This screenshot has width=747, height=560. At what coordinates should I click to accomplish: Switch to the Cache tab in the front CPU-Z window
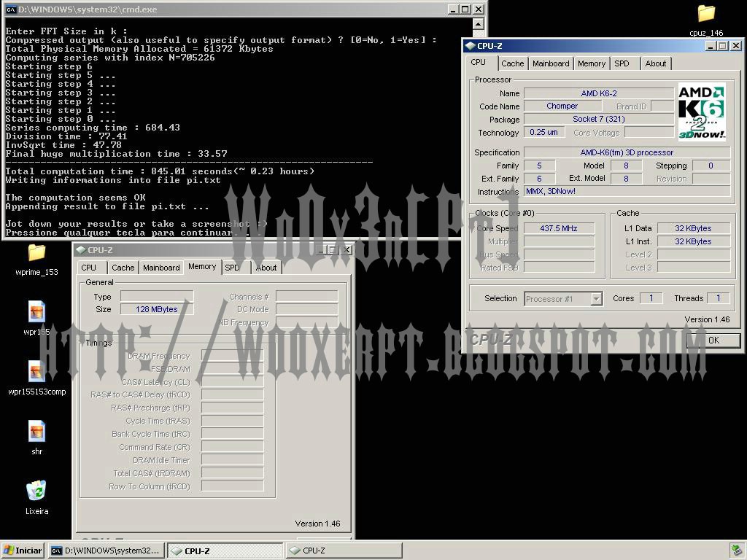(512, 63)
